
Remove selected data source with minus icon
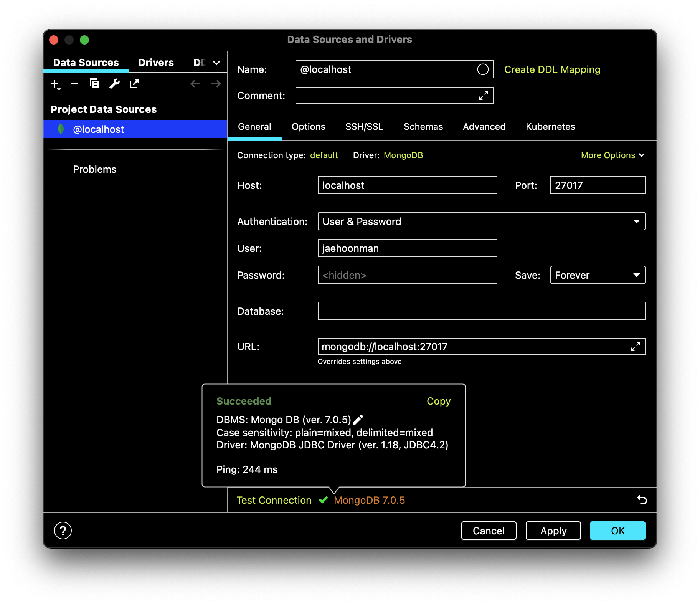tap(74, 84)
